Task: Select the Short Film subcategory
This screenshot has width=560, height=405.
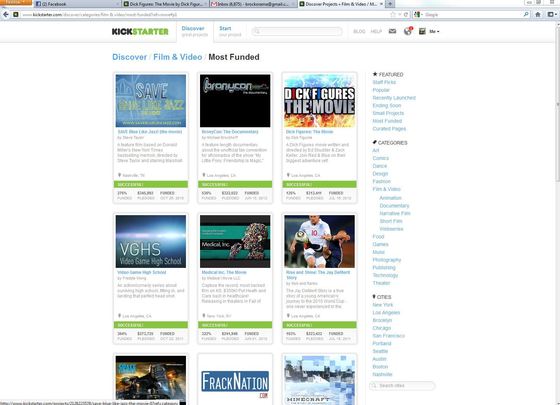Action: (x=391, y=221)
